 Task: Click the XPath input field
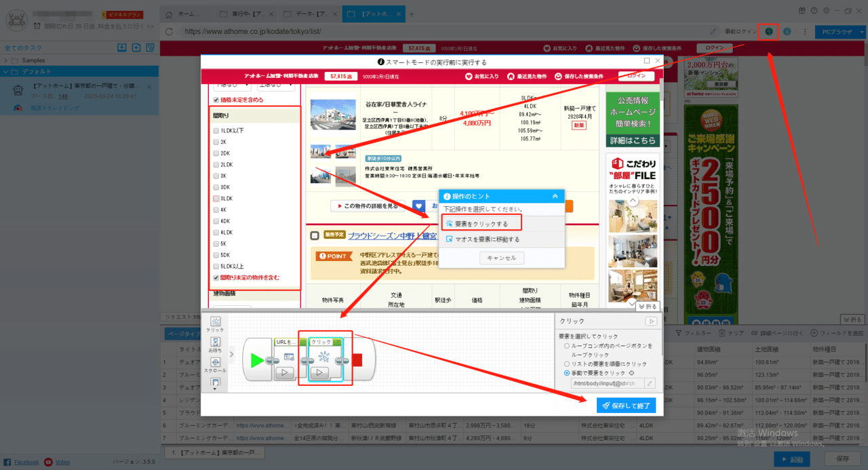[606, 383]
